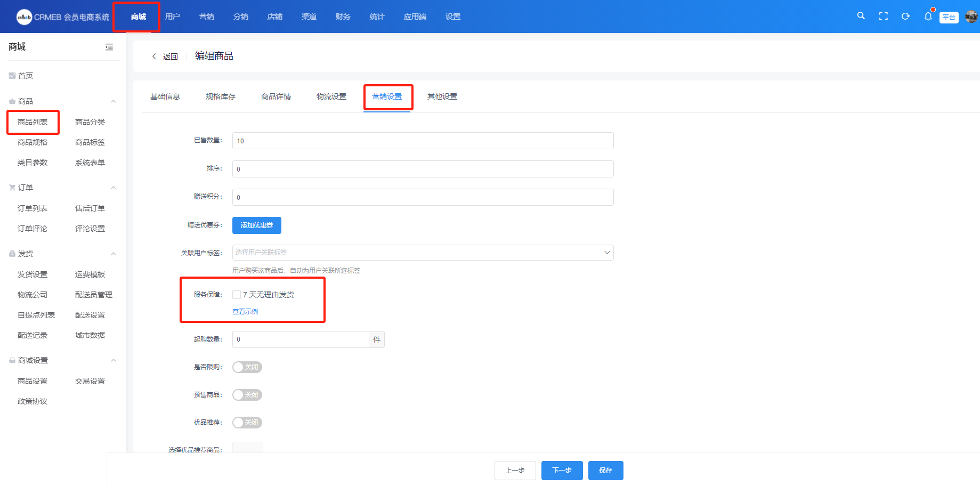980x486 pixels.
Task: Click the user avatar in header
Action: [971, 17]
